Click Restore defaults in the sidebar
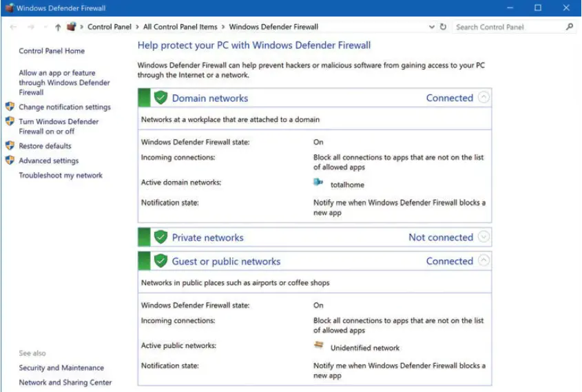The image size is (582, 392). tap(45, 146)
